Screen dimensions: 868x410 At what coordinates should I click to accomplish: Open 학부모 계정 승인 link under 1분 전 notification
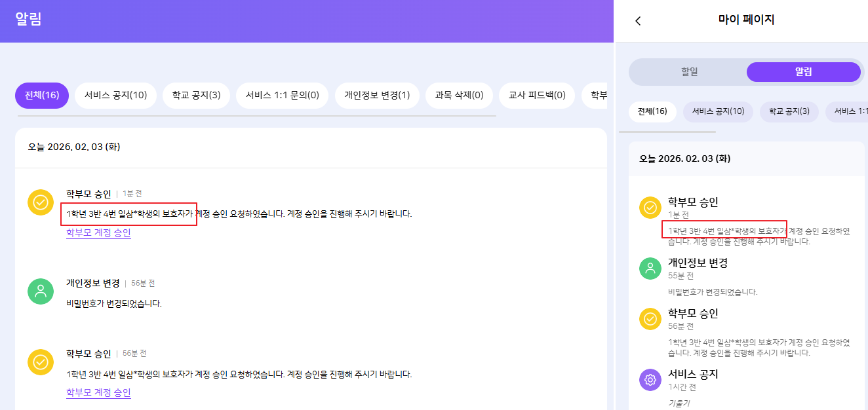pyautogui.click(x=98, y=233)
